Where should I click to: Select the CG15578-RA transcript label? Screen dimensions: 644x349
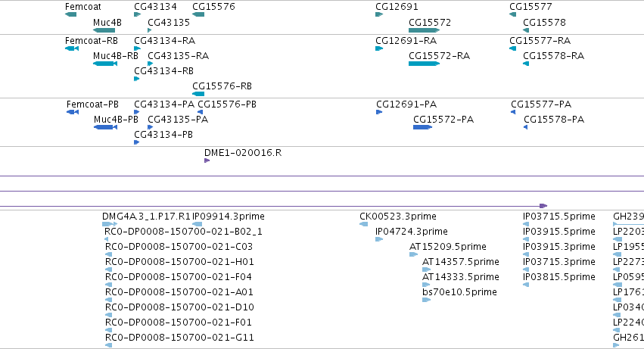553,56
